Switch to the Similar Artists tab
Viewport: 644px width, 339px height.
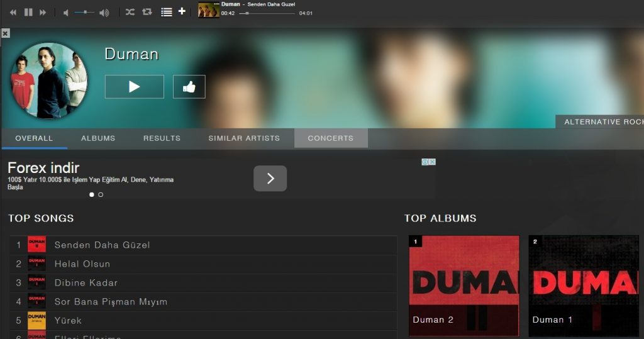[x=244, y=138]
